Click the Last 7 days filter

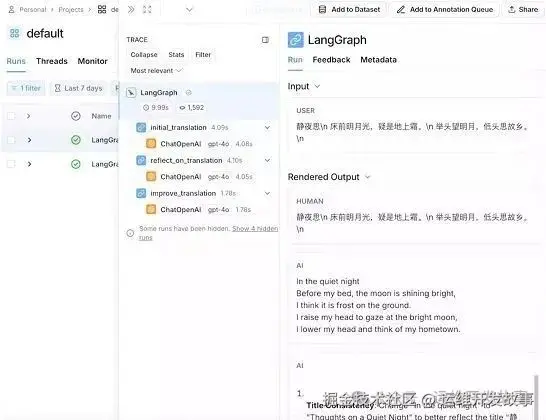78,88
